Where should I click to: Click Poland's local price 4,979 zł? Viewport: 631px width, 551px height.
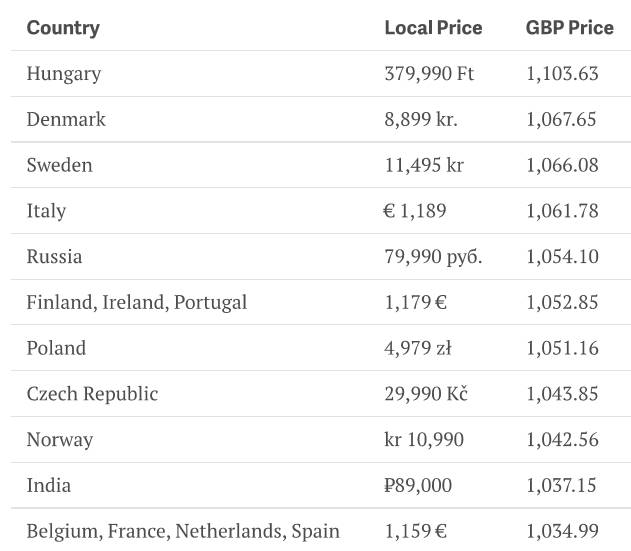(418, 348)
